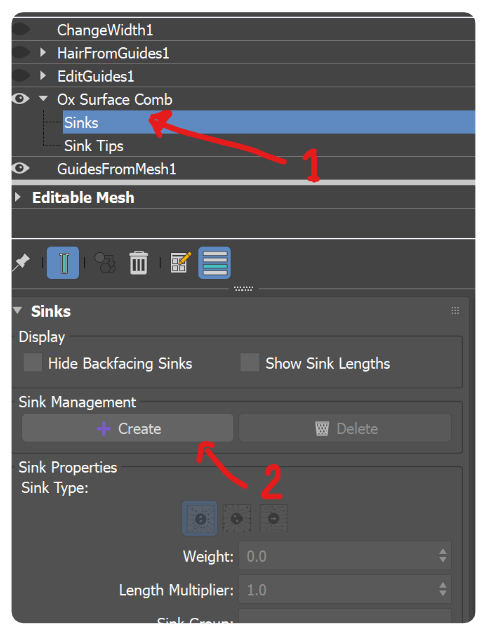Select ChangeWidth1 in the modifier stack
The height and width of the screenshot is (635, 488).
(105, 30)
